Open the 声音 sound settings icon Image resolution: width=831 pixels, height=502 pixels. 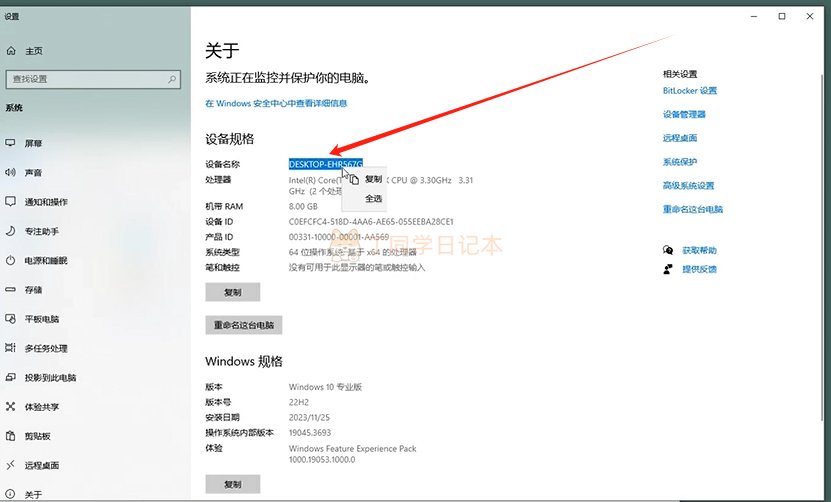coord(10,172)
